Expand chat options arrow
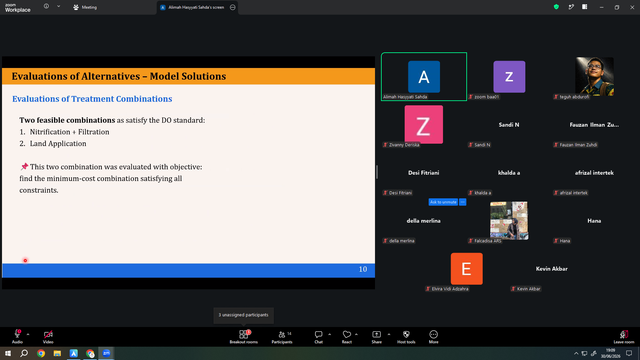This screenshot has height=360, width=640. click(x=329, y=334)
